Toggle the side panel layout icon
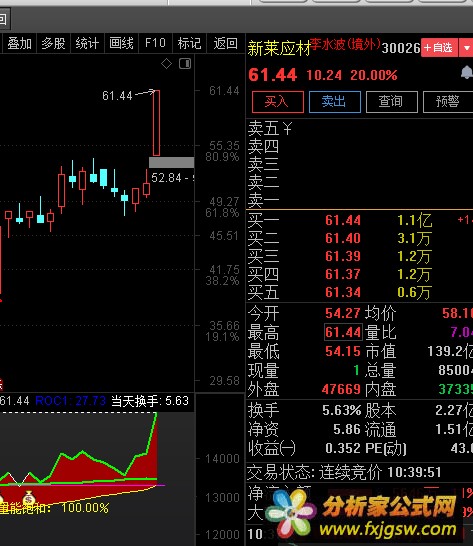 coord(185,63)
